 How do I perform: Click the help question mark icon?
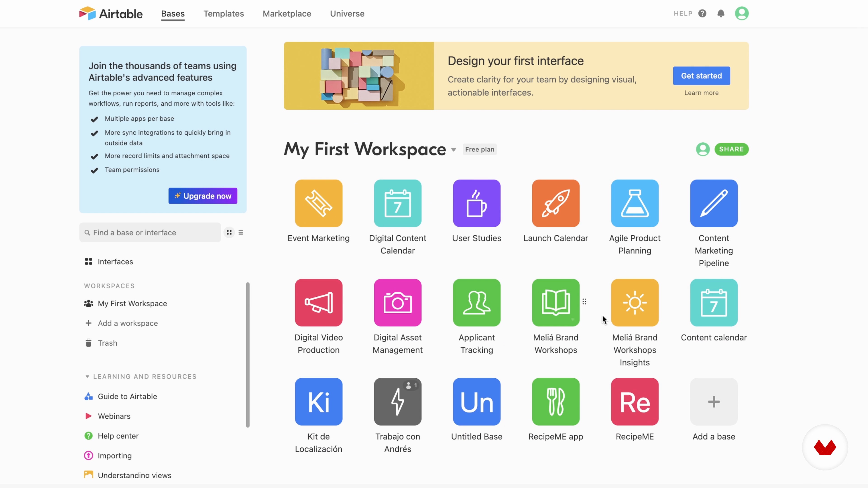pos(702,14)
